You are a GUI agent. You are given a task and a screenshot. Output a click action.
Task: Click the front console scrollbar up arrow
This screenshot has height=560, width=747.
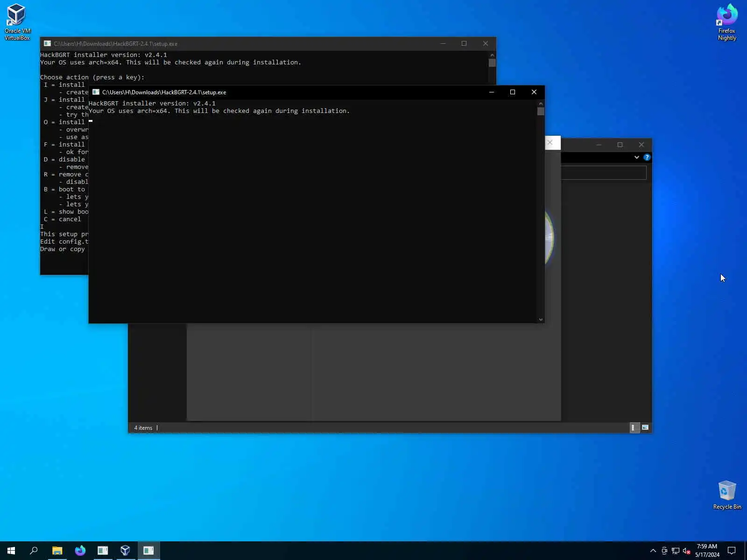click(x=541, y=103)
